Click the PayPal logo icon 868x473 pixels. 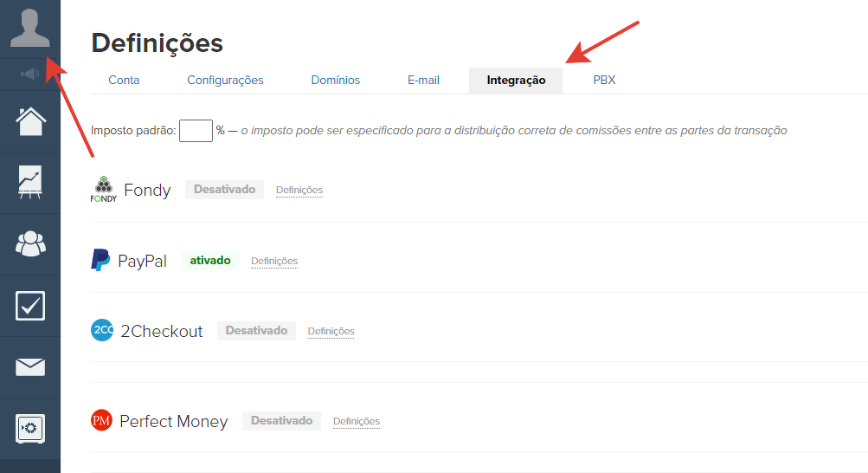[x=100, y=260]
